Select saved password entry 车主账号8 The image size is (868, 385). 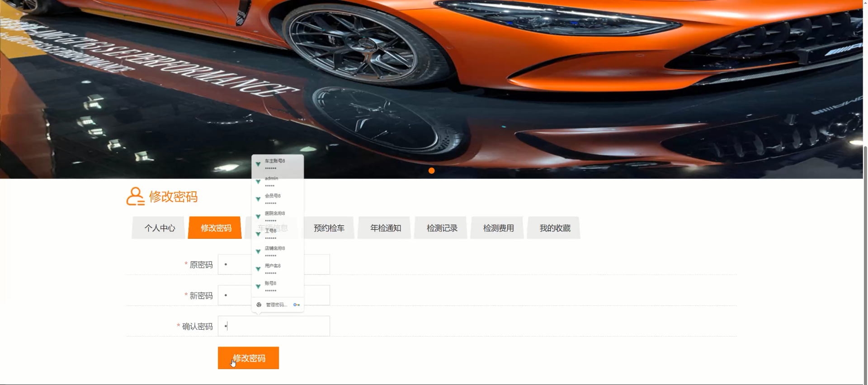coord(278,164)
